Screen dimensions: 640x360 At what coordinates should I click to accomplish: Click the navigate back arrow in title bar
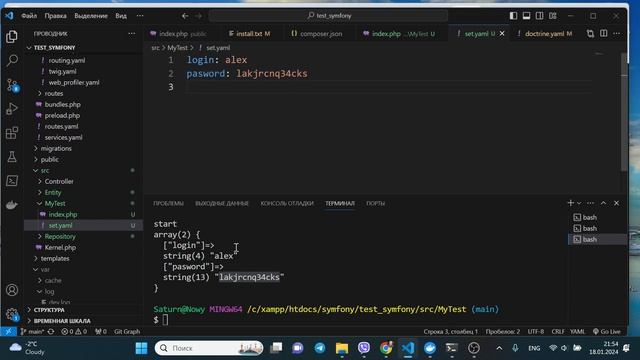pos(185,16)
